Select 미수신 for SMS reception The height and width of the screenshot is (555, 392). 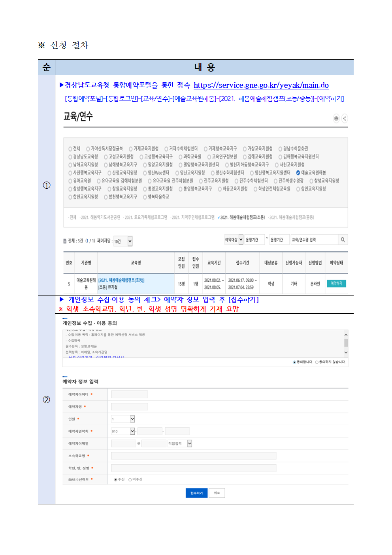point(130,479)
